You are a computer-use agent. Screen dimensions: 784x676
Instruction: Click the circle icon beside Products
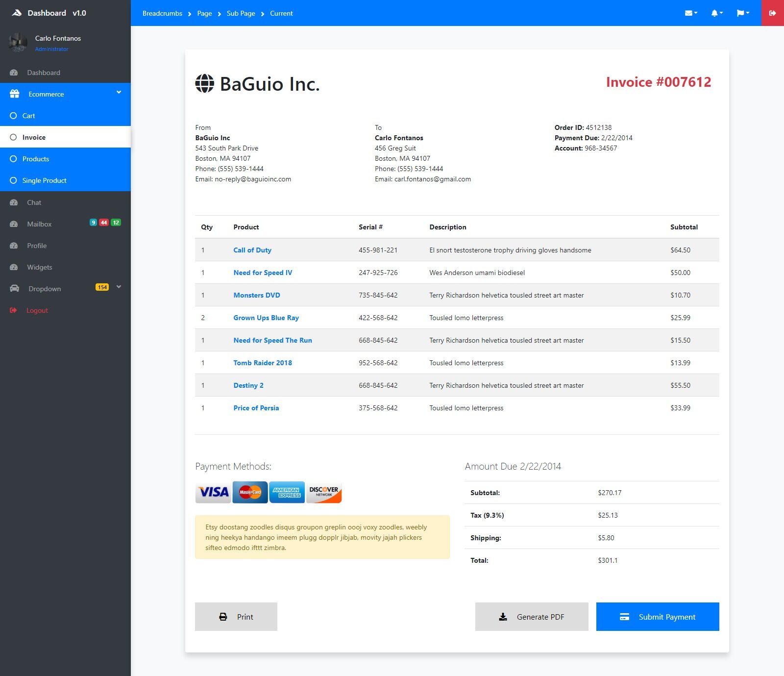coord(13,159)
